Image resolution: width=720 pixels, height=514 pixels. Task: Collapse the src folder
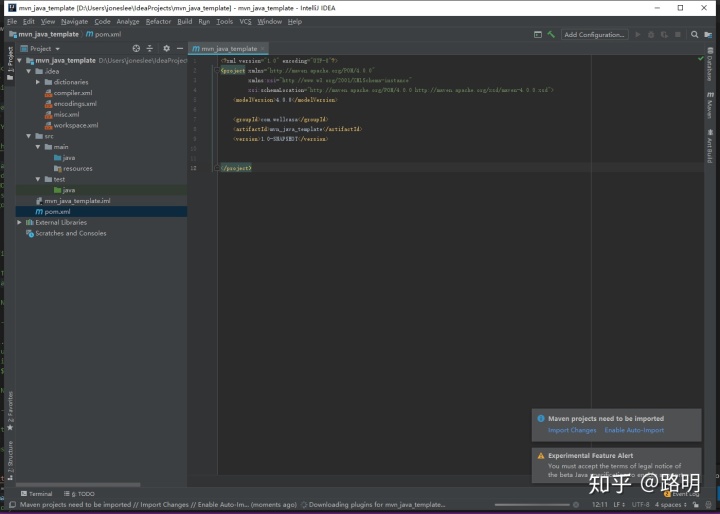tap(29, 136)
